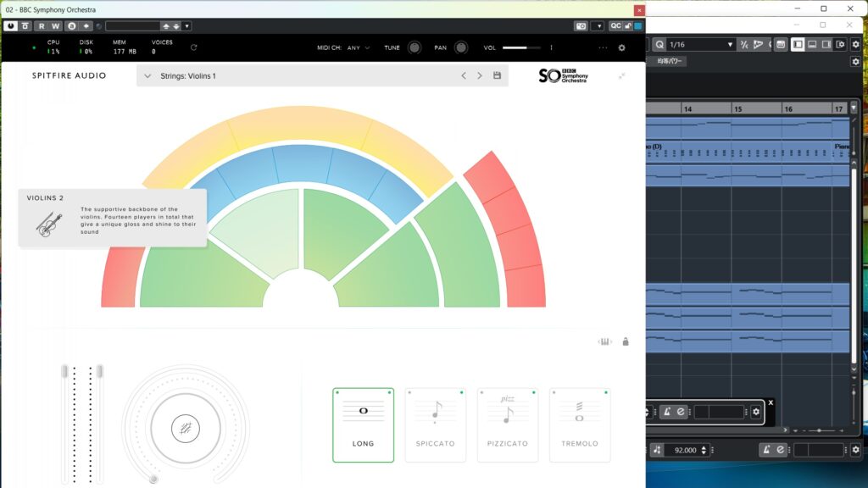This screenshot has width=868, height=488.
Task: Open Spitfire plugin settings gear
Action: (x=621, y=47)
